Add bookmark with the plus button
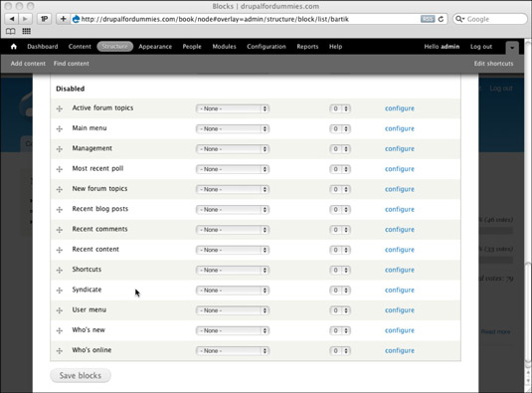The height and width of the screenshot is (393, 532). (x=63, y=19)
